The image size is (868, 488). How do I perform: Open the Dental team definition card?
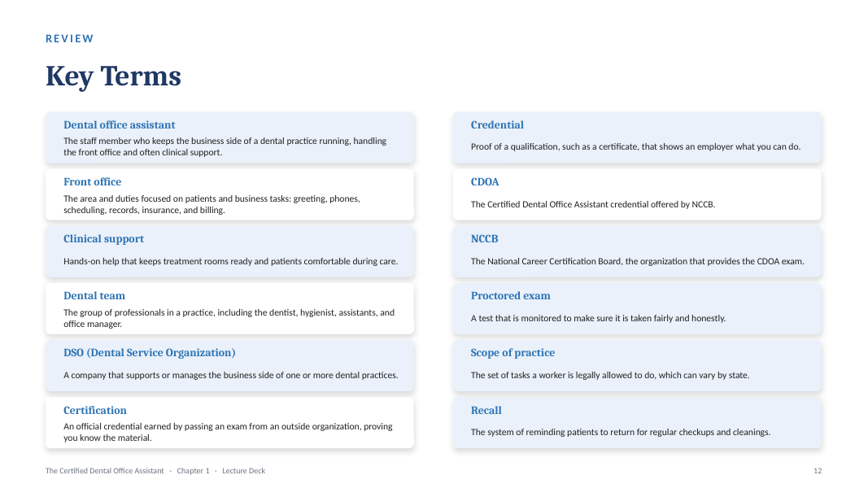point(229,309)
